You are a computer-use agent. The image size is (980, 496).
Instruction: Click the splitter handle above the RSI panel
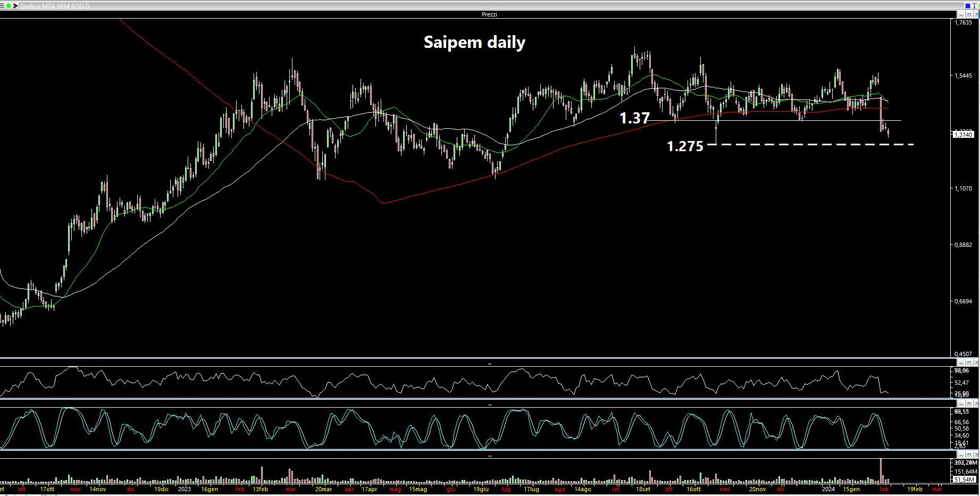[489, 363]
